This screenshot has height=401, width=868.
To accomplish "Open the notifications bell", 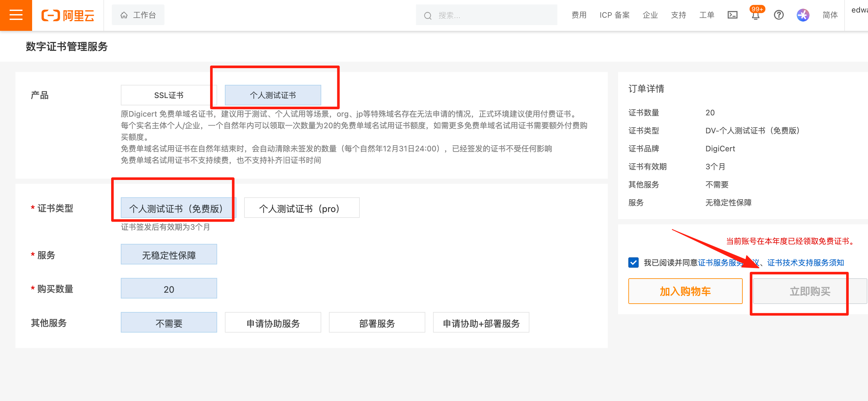I will pos(756,15).
